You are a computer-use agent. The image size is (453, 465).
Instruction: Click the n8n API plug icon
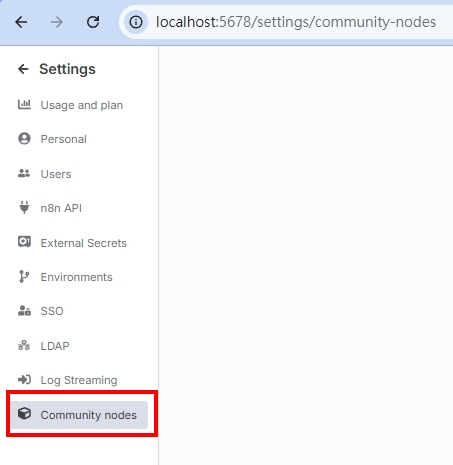click(x=24, y=207)
